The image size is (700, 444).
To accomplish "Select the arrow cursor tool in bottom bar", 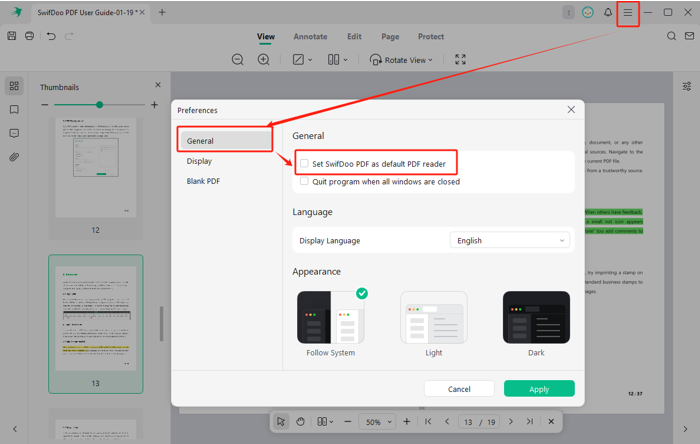I will pos(281,422).
